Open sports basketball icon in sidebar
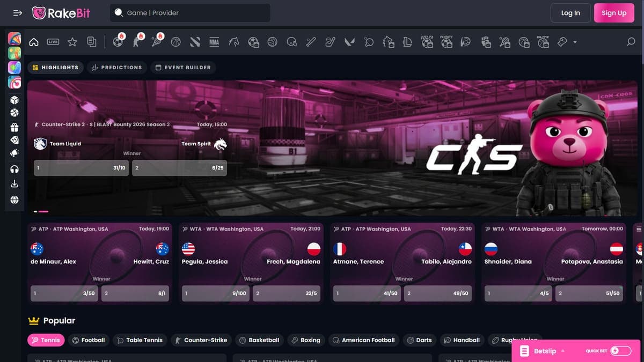The width and height of the screenshot is (644, 362). [x=14, y=113]
